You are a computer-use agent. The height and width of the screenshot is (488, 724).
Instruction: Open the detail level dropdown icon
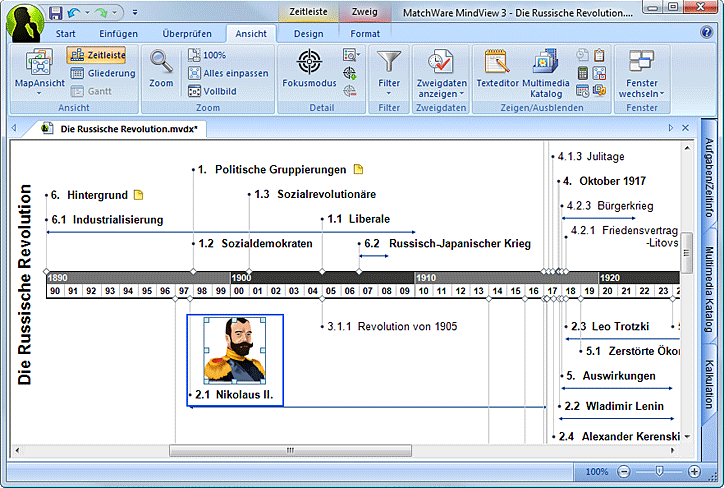coord(351,55)
